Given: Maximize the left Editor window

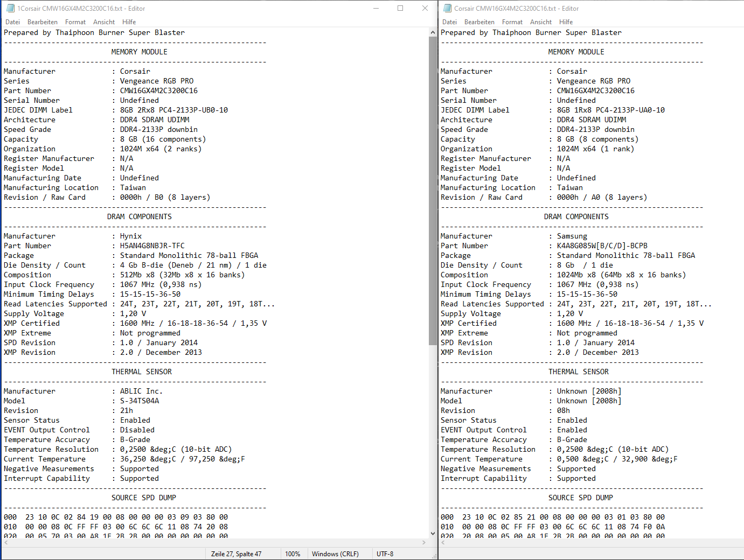Looking at the screenshot, I should [x=400, y=8].
